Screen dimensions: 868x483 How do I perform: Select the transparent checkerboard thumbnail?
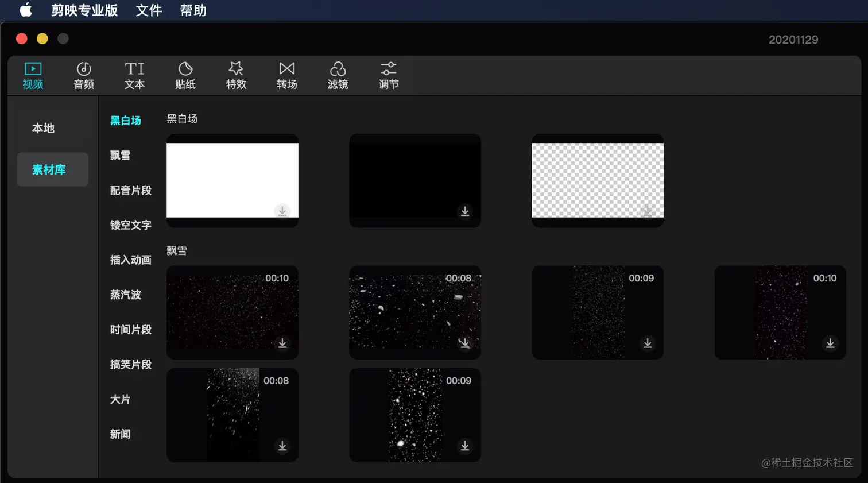(598, 180)
